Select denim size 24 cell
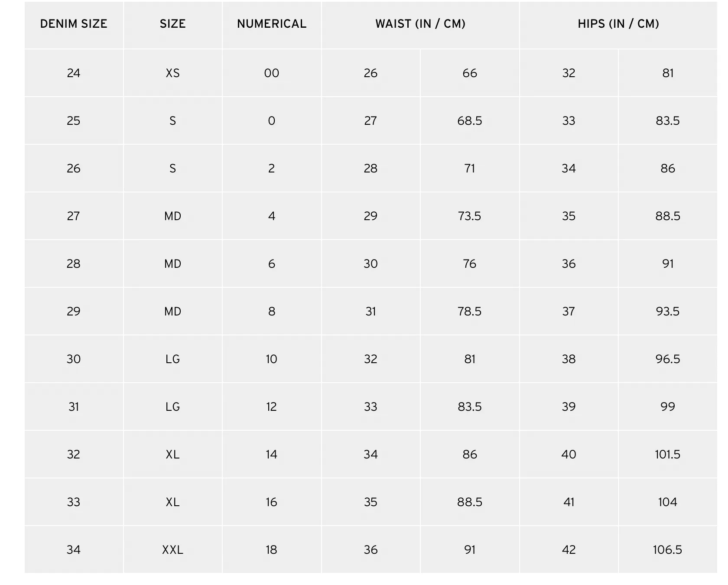Image resolution: width=728 pixels, height=585 pixels. tap(74, 73)
